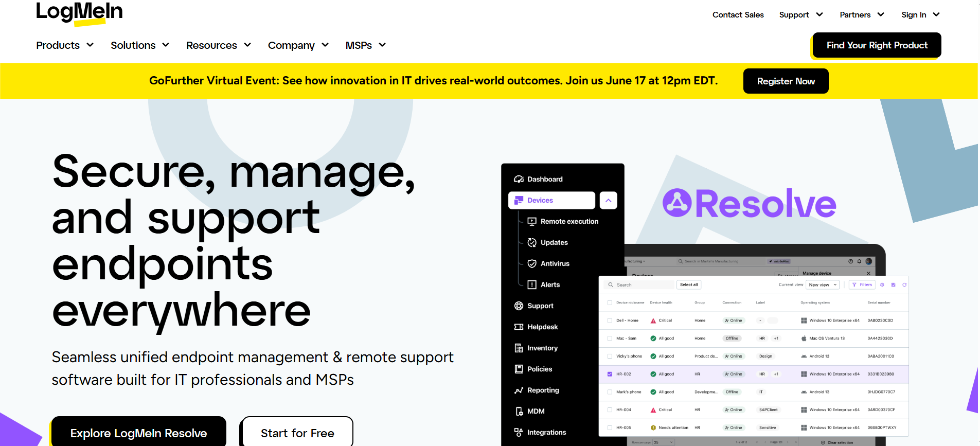
Task: Click Register Now button
Action: point(786,81)
